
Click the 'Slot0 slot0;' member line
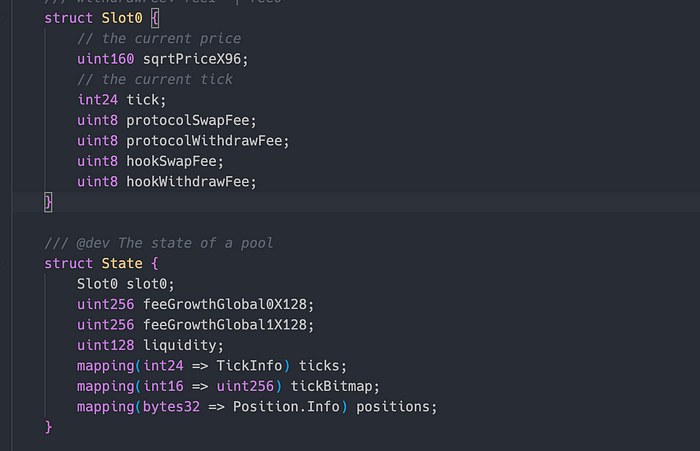pyautogui.click(x=126, y=284)
